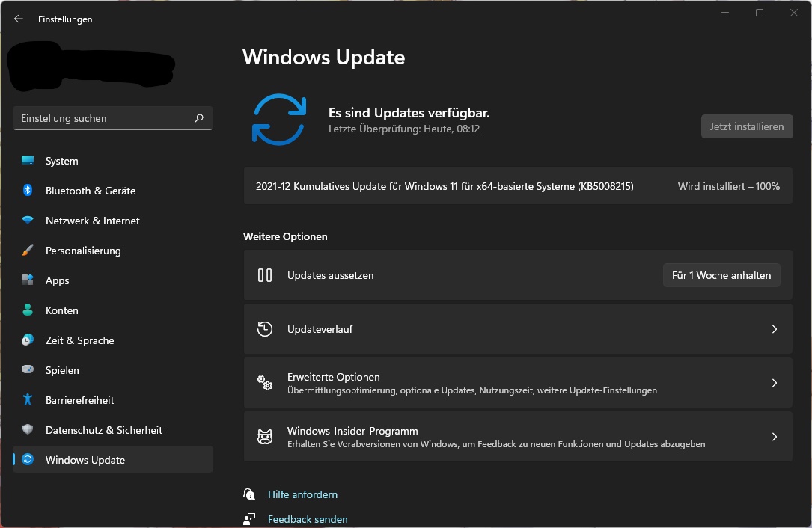The image size is (812, 528).
Task: Close the Einstellungen window
Action: point(794,13)
